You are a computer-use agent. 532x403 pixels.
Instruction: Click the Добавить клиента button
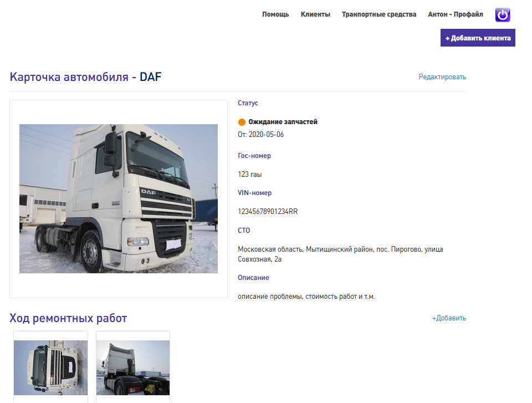pos(478,38)
